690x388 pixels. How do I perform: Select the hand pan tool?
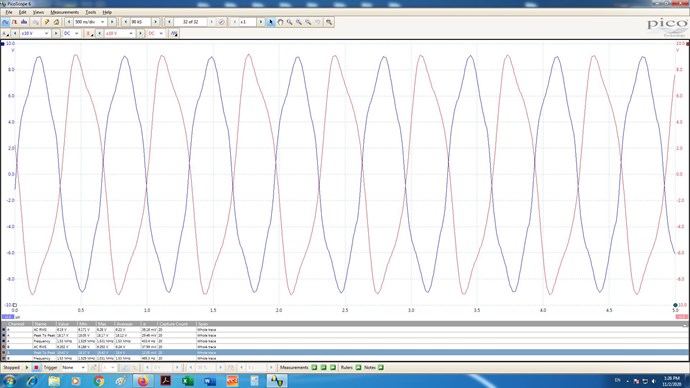(280, 22)
